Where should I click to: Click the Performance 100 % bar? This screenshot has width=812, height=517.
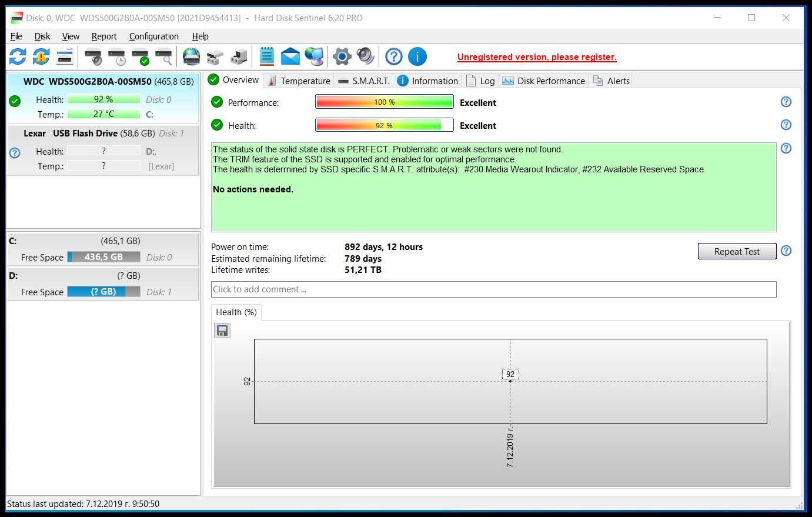(x=385, y=102)
